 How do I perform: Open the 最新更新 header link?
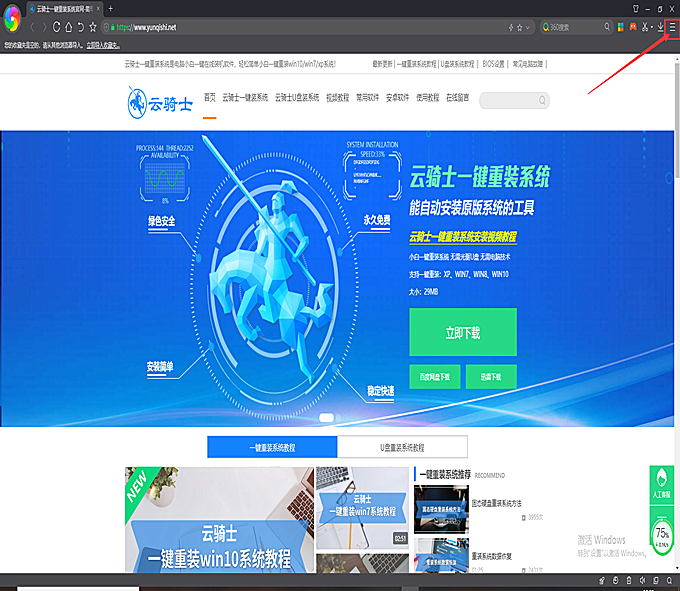click(382, 64)
